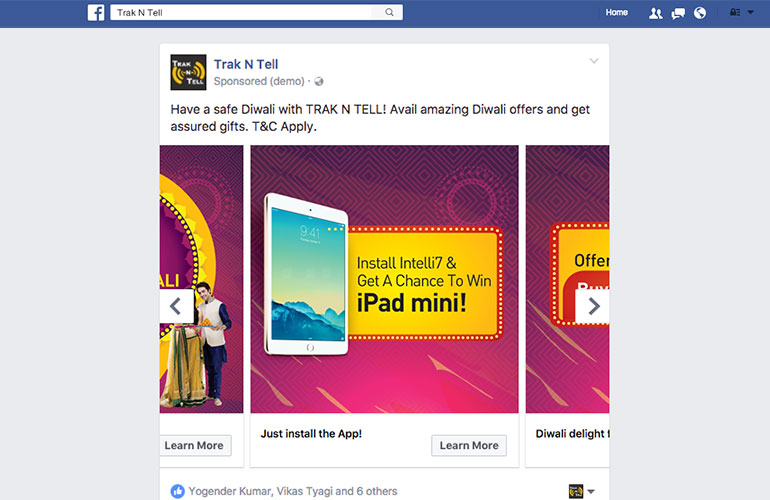
Task: Go to Home in top bar
Action: (616, 12)
